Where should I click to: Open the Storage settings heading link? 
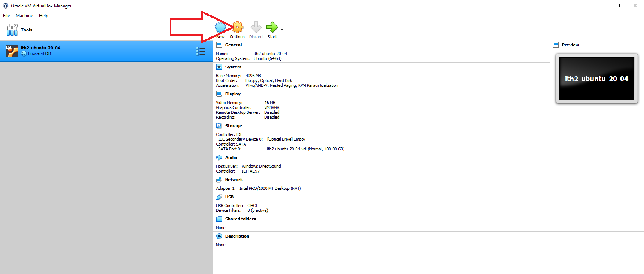click(234, 126)
